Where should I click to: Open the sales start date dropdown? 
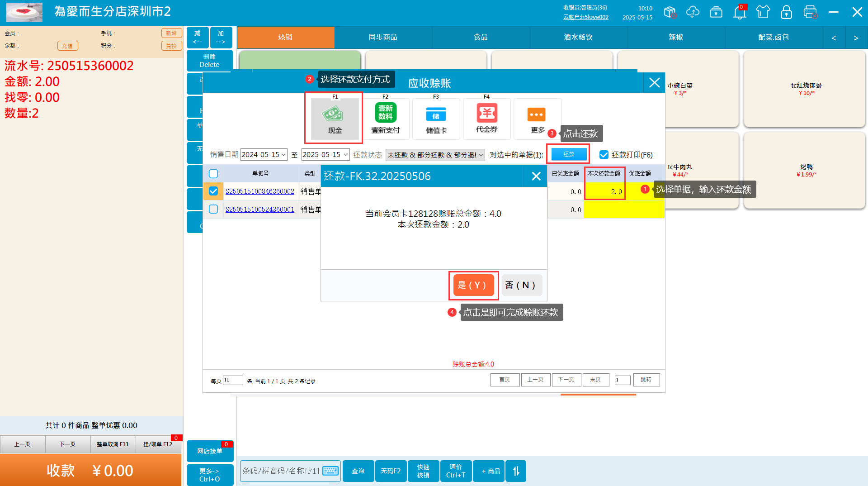click(283, 155)
